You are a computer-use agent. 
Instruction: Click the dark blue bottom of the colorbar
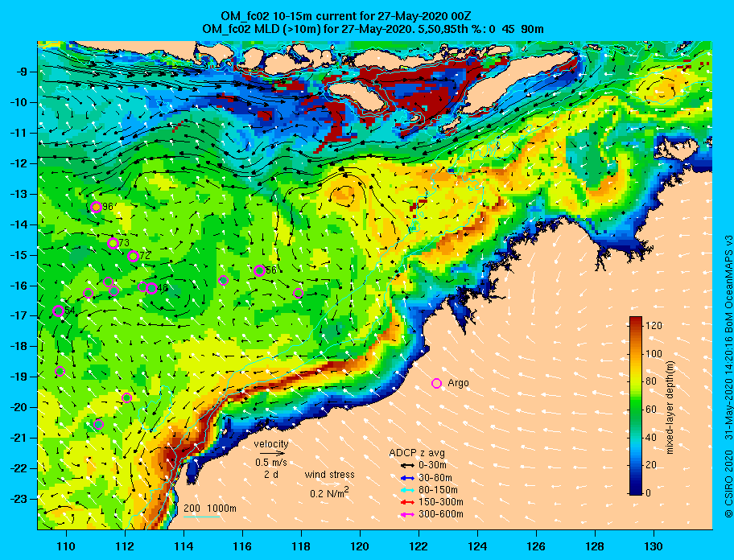[636, 492]
